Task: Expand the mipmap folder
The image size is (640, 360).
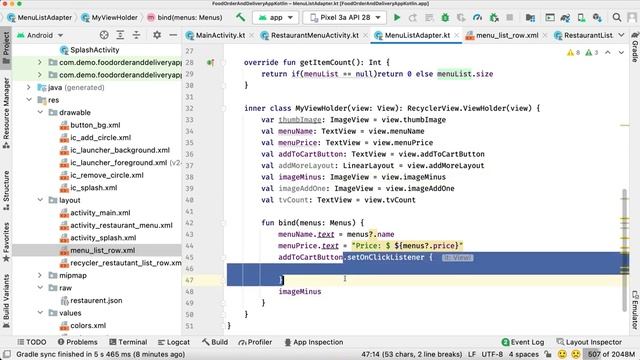Action: 40,275
